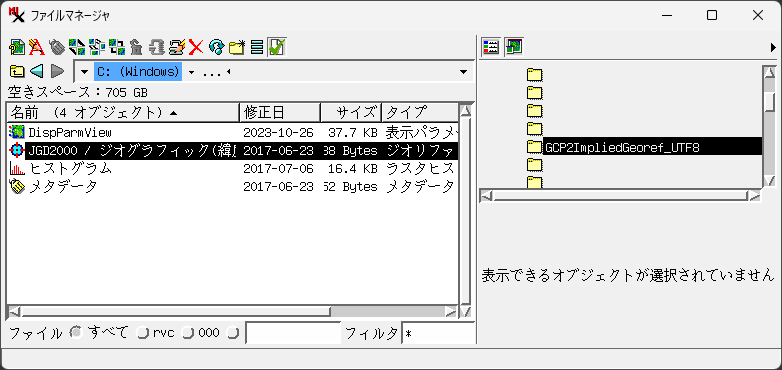Open the path history dropdown at right end
Screen dimensions: 782x370
tap(463, 72)
